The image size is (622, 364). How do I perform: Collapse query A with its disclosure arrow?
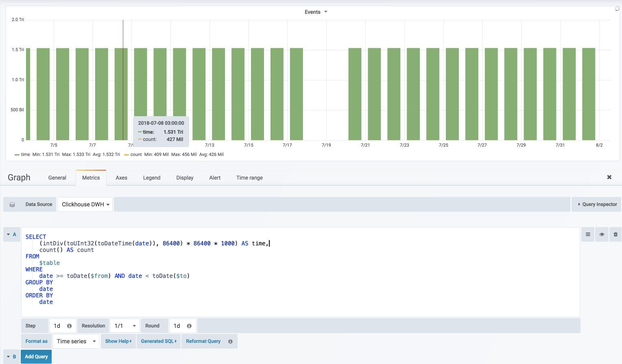[9, 234]
